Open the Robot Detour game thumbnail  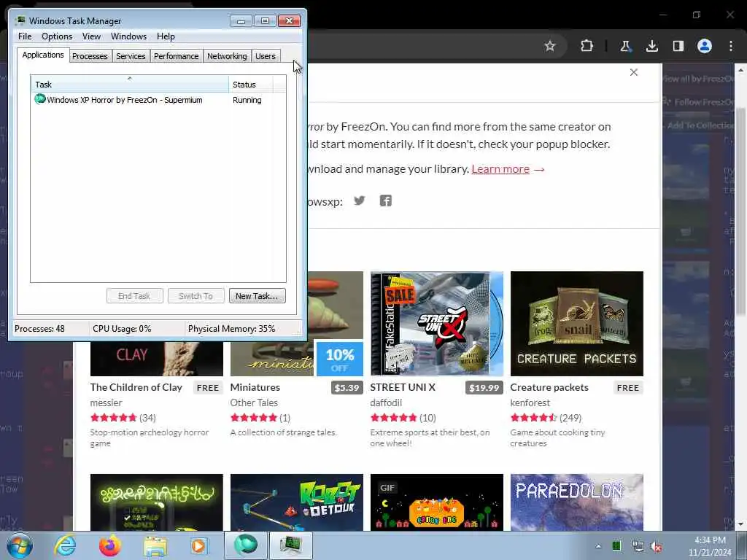(296, 502)
